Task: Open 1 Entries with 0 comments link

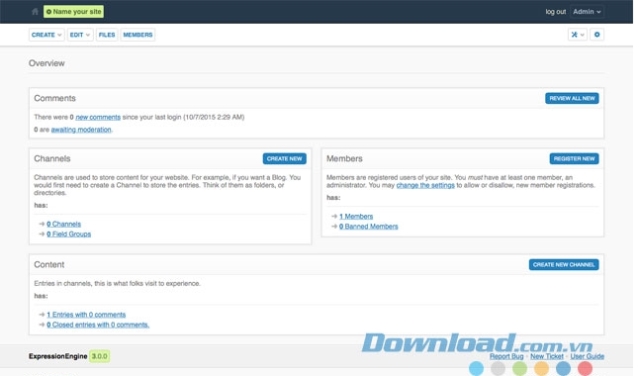Action: pyautogui.click(x=86, y=314)
